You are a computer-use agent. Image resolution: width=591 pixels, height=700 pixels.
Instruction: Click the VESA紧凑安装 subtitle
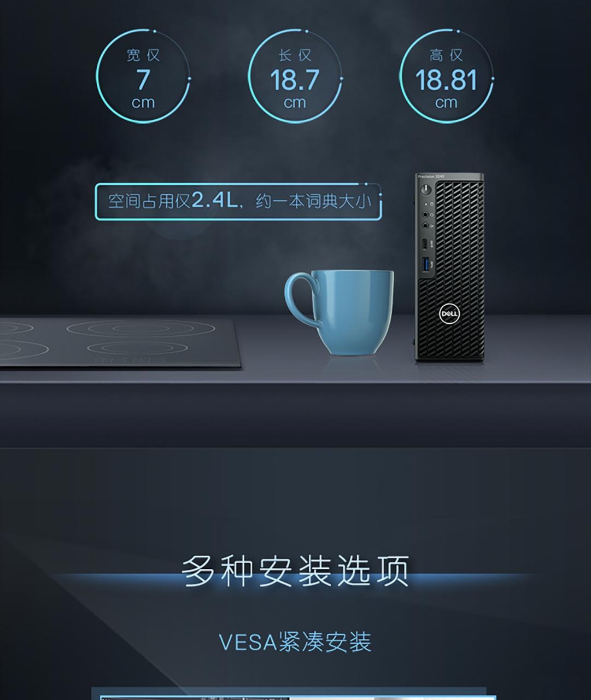(295, 642)
